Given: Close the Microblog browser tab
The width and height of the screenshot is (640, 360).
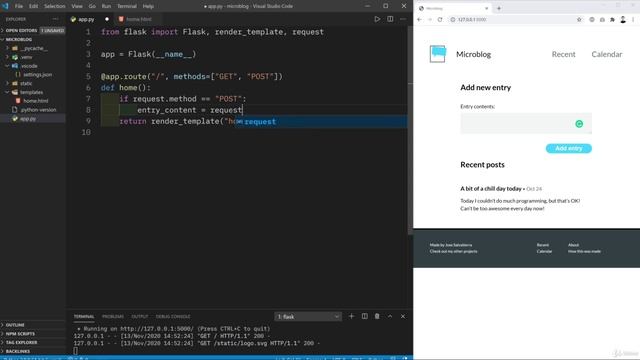Looking at the screenshot, I should click(487, 8).
